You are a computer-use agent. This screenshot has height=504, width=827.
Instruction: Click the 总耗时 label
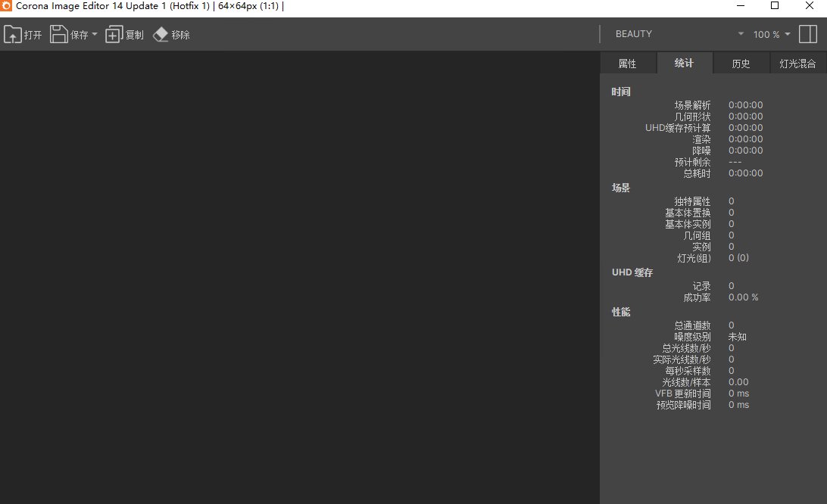(x=697, y=173)
